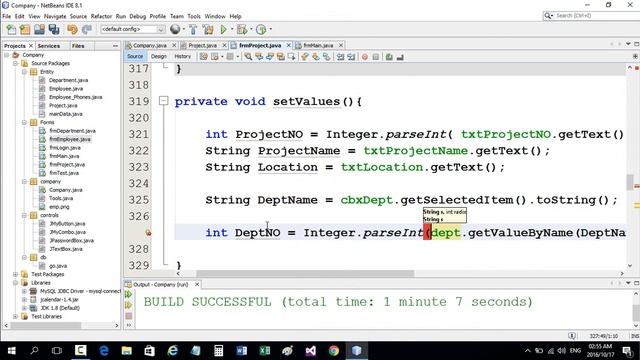Viewport: 640px width, 360px height.
Task: Switch to the Files tab
Action: [78, 46]
